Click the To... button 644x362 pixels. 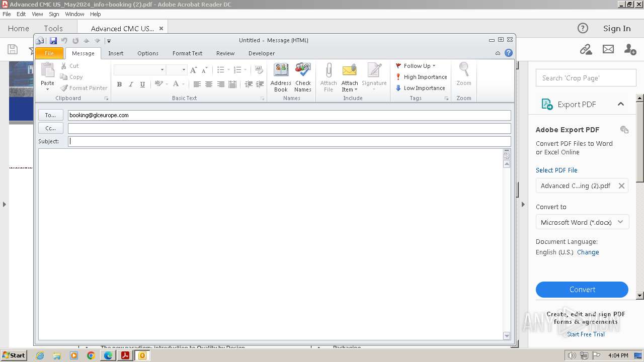click(x=51, y=115)
